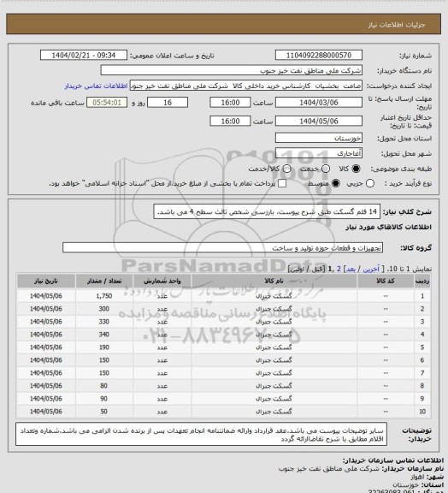Image resolution: width=448 pixels, height=493 pixels.
Task: Click the general description field about 14 gasket items
Action: pyautogui.click(x=267, y=212)
